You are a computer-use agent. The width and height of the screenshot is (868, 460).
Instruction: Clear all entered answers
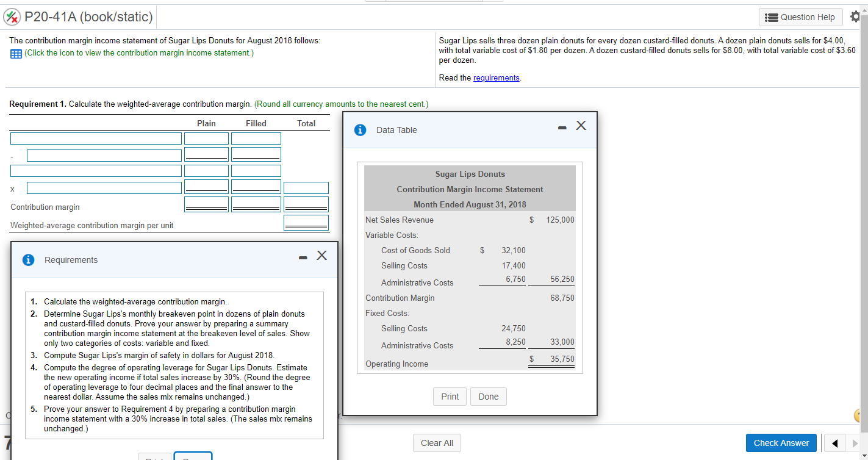[437, 443]
